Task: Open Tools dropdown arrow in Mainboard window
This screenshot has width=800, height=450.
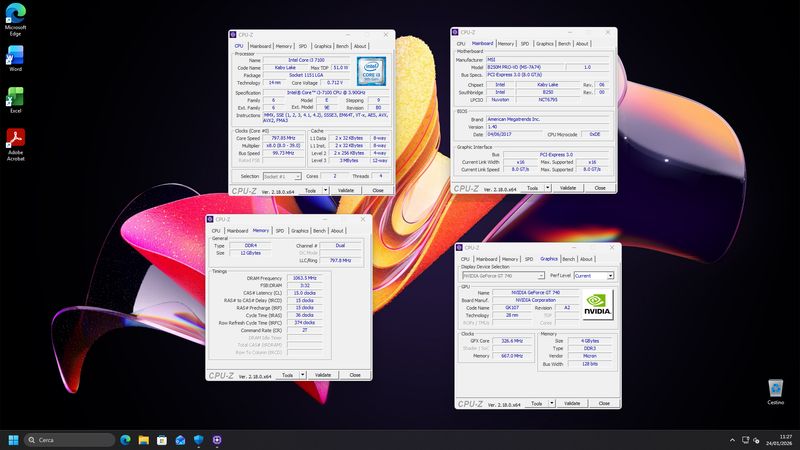Action: click(547, 188)
